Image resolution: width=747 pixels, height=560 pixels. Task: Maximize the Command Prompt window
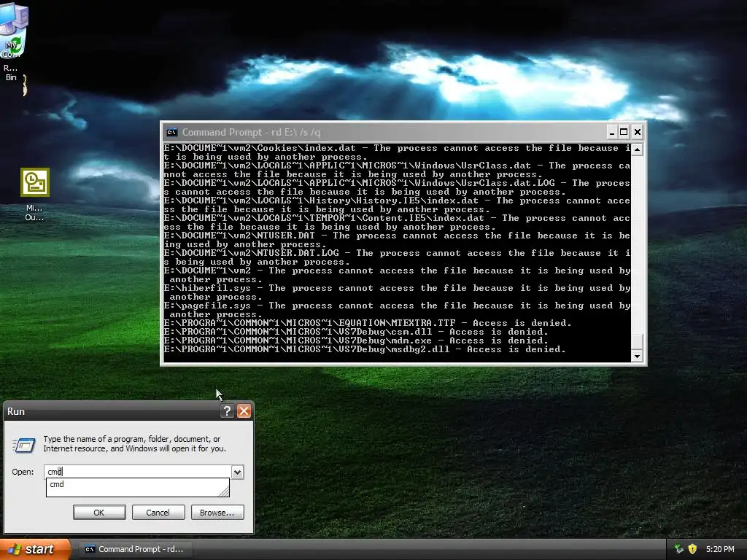click(624, 132)
